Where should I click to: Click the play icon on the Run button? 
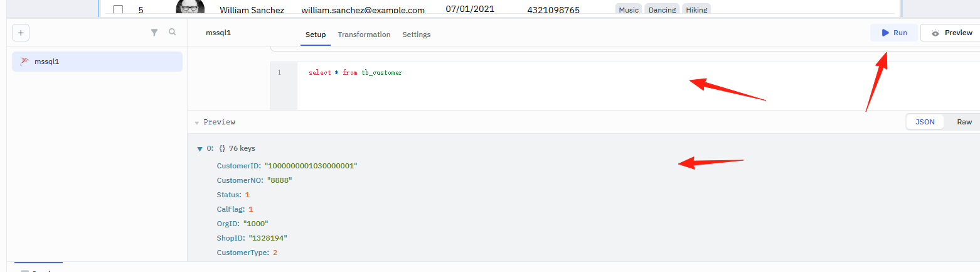pos(885,33)
